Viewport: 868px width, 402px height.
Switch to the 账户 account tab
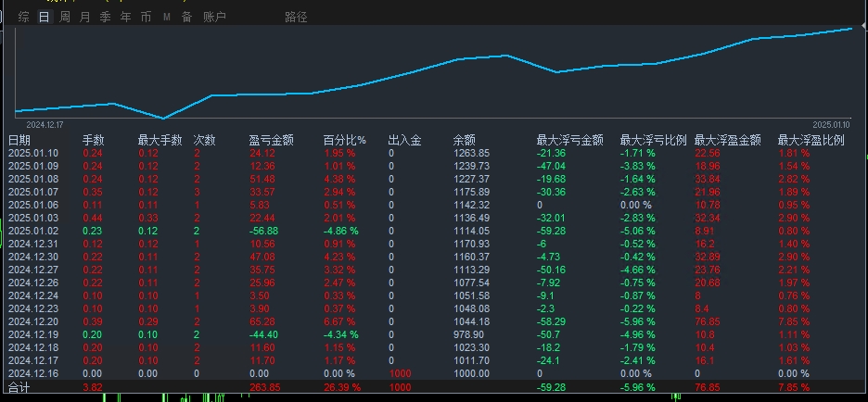[215, 18]
